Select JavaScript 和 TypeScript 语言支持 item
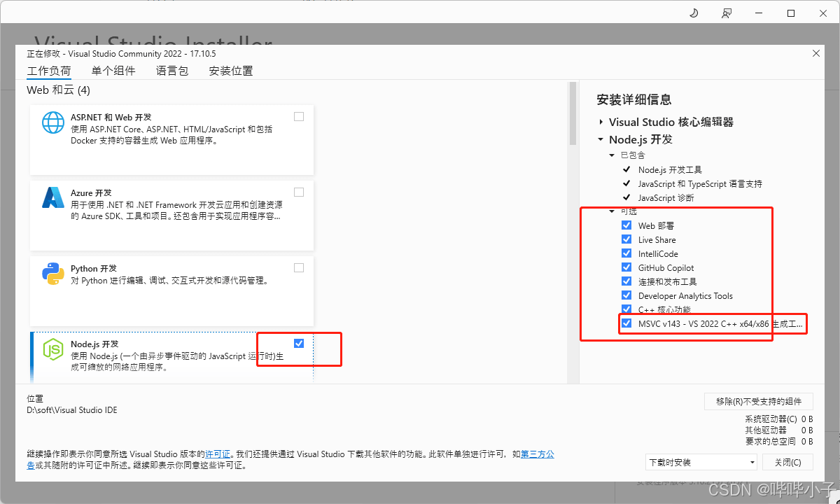 700,183
